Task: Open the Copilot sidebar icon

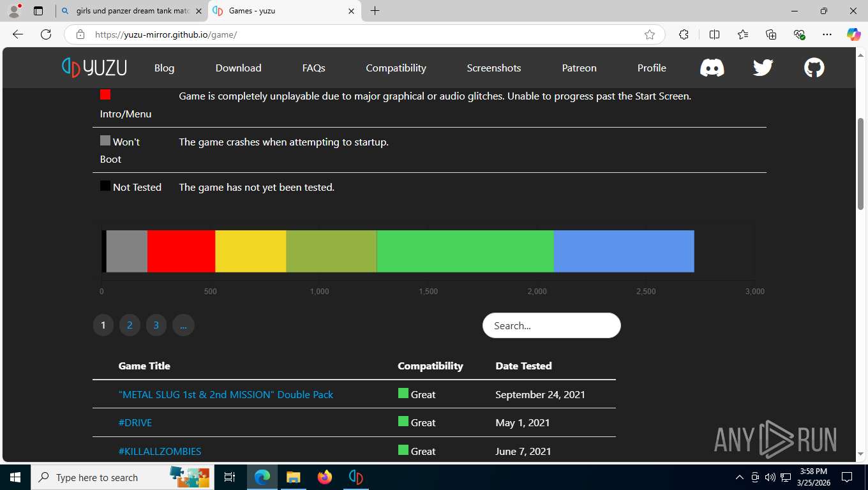Action: tap(854, 34)
